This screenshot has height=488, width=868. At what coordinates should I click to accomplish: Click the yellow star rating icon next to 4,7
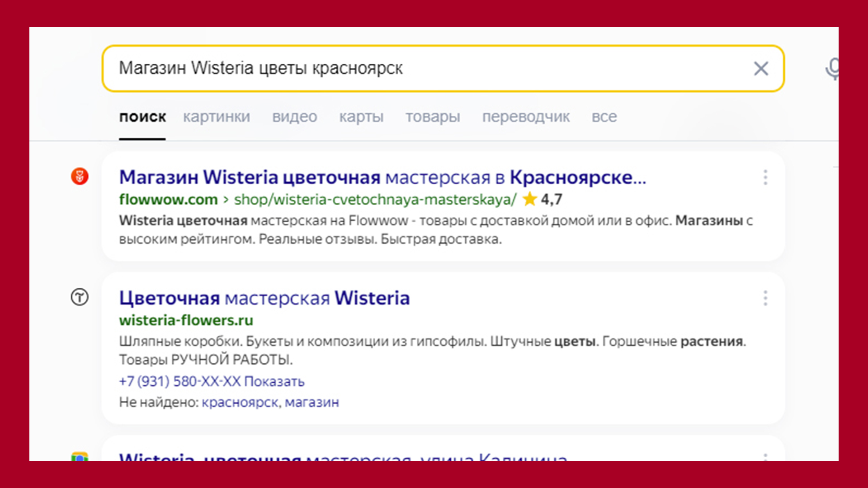529,199
